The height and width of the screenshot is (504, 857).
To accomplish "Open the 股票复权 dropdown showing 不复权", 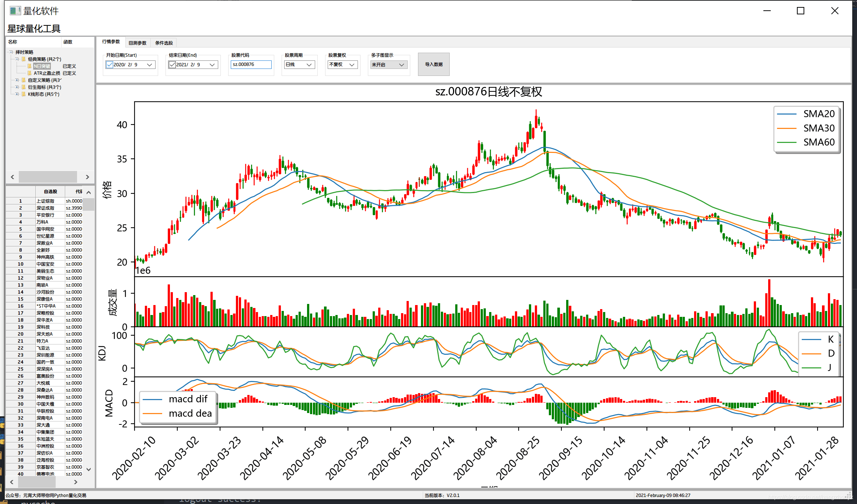I will point(342,64).
